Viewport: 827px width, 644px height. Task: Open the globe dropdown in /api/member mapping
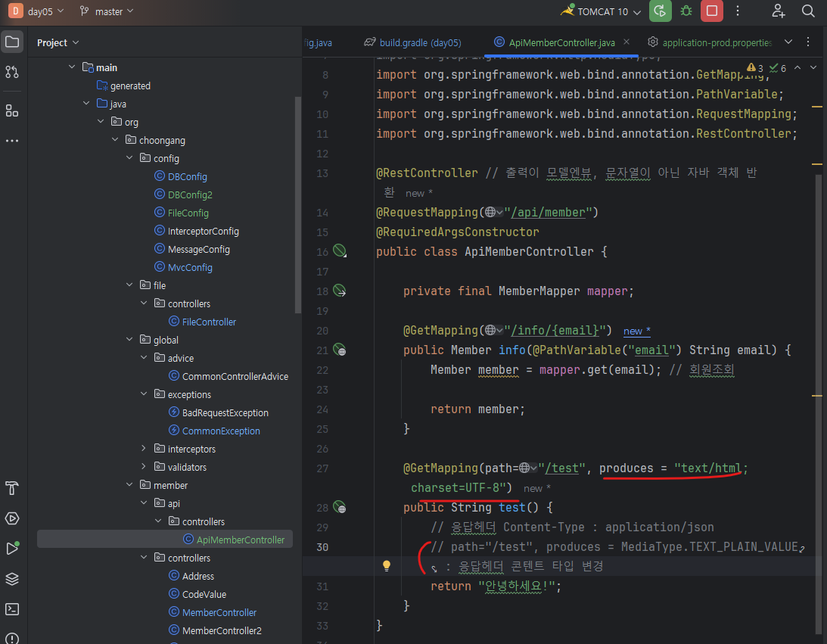click(x=494, y=212)
